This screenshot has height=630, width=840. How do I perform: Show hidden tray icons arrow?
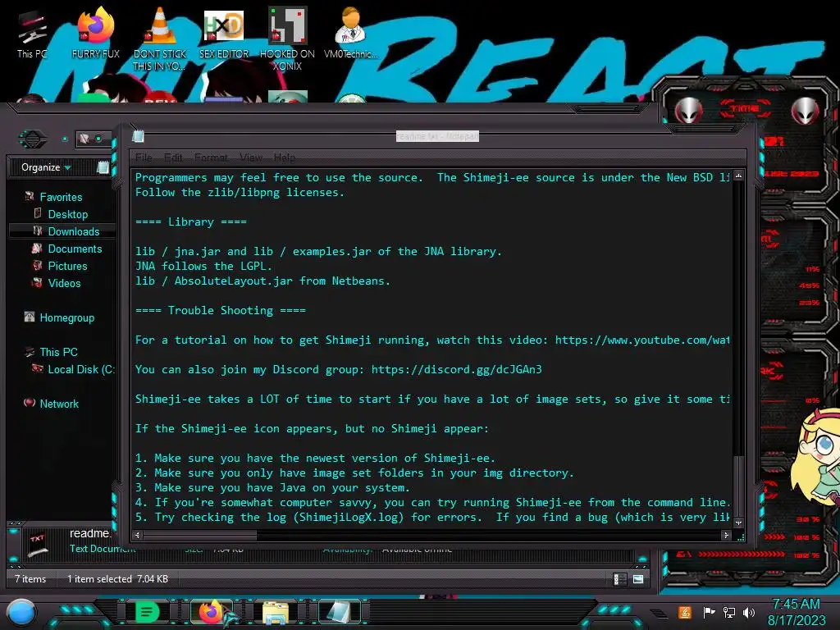coord(660,614)
